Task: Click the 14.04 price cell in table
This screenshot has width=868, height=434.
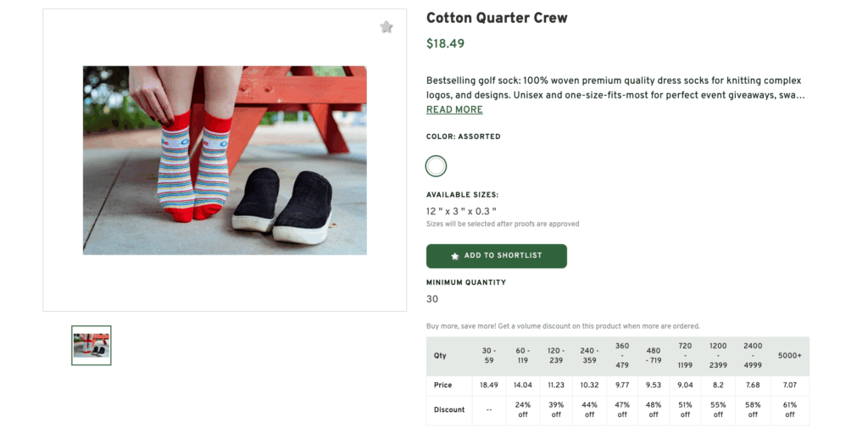Action: coord(522,385)
